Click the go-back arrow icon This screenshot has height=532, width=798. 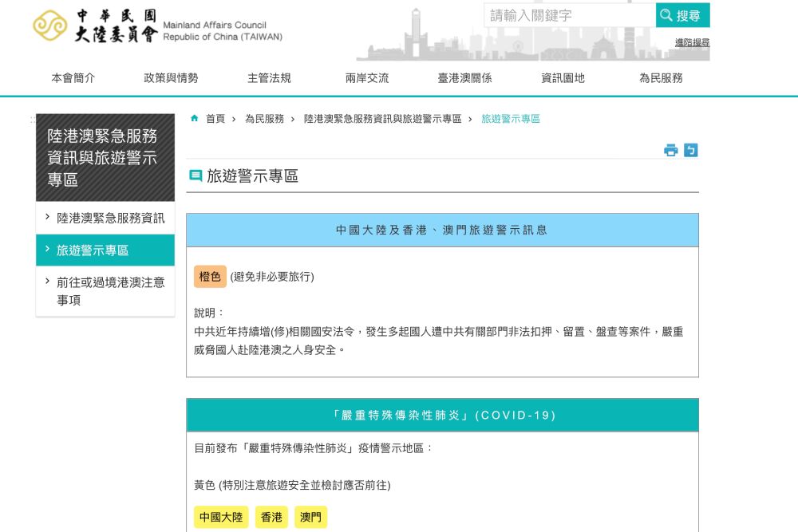[x=690, y=150]
